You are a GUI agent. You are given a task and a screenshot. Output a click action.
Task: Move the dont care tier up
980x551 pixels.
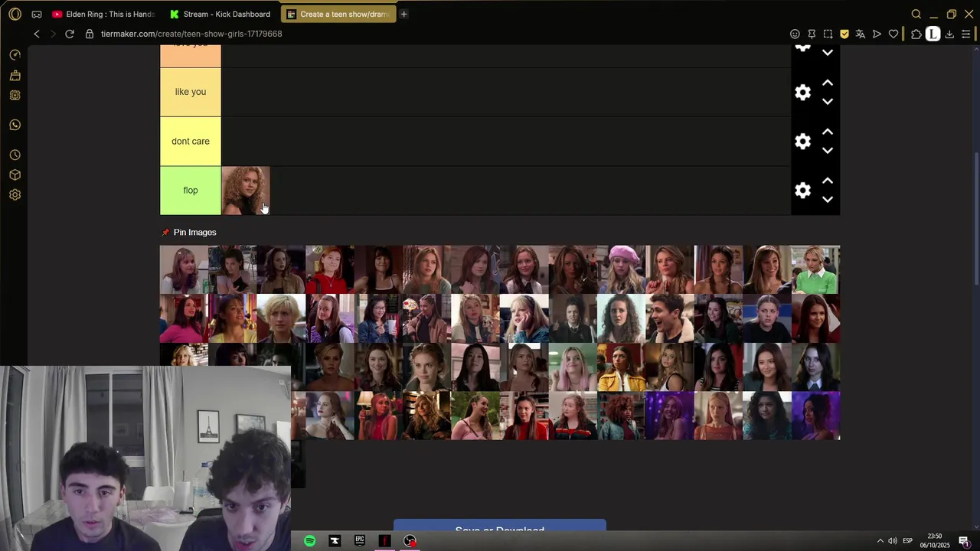[828, 132]
